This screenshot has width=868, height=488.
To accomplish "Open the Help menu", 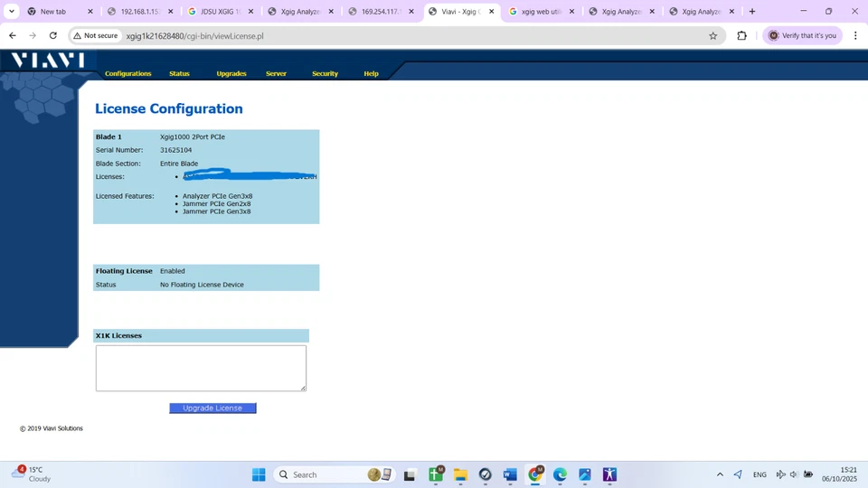I will (371, 73).
